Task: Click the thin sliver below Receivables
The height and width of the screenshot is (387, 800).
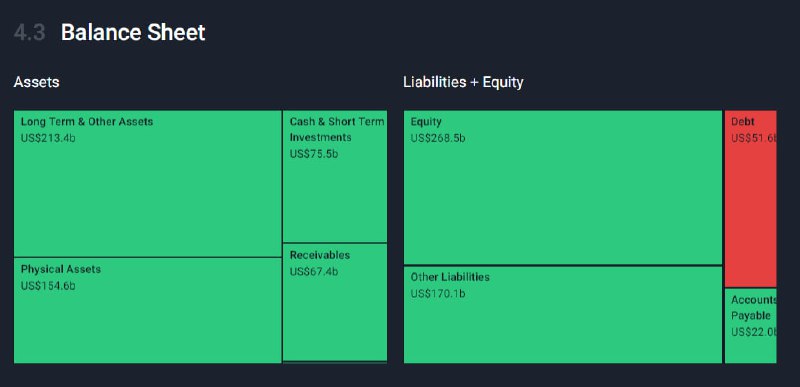Action: (x=335, y=363)
